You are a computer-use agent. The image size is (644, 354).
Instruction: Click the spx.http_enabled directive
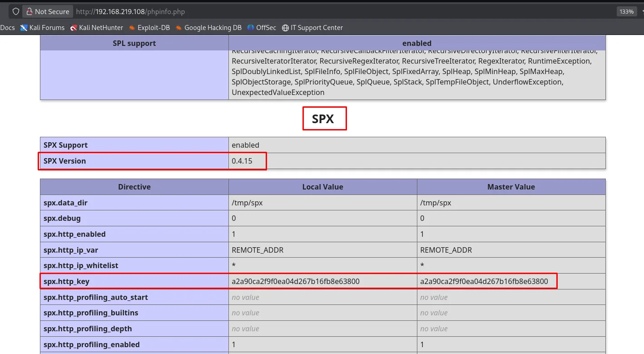pyautogui.click(x=74, y=234)
